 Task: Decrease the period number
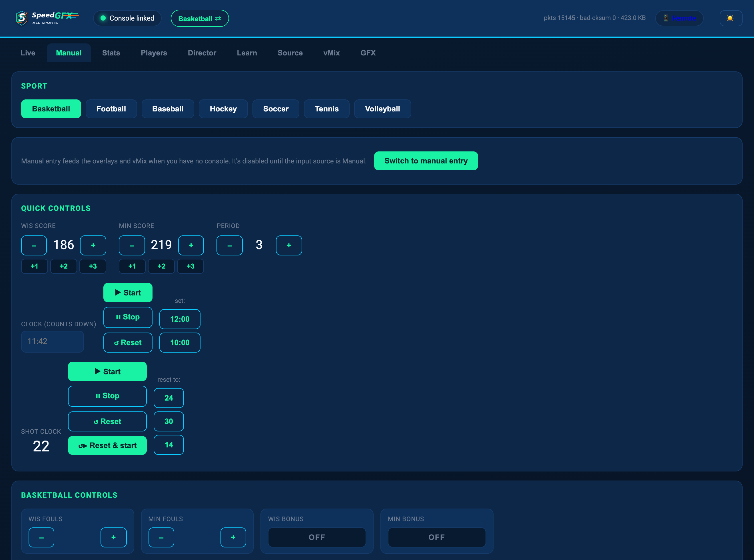(x=230, y=245)
